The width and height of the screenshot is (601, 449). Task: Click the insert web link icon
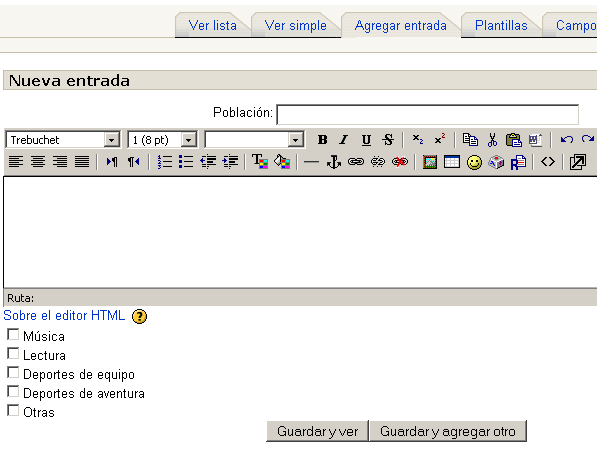(356, 162)
